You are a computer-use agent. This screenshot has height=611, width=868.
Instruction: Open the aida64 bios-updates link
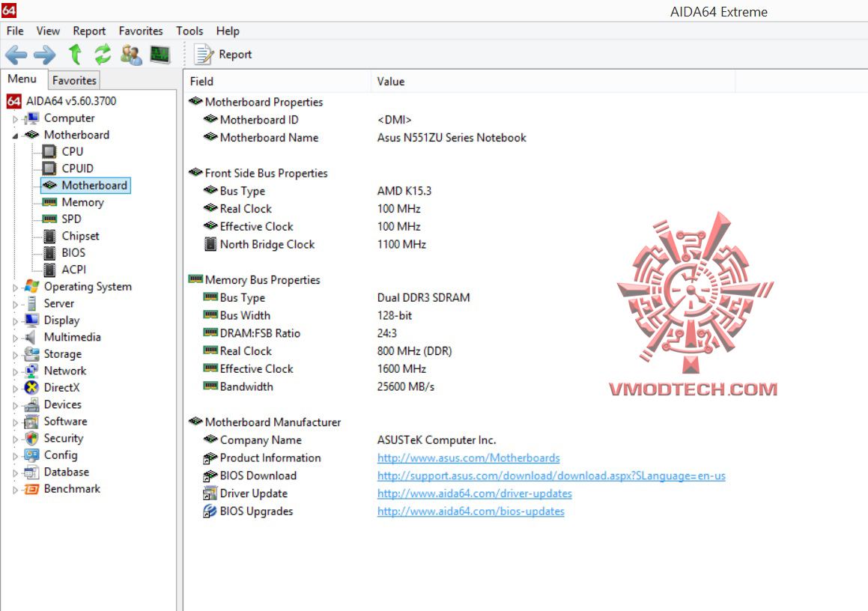(470, 511)
